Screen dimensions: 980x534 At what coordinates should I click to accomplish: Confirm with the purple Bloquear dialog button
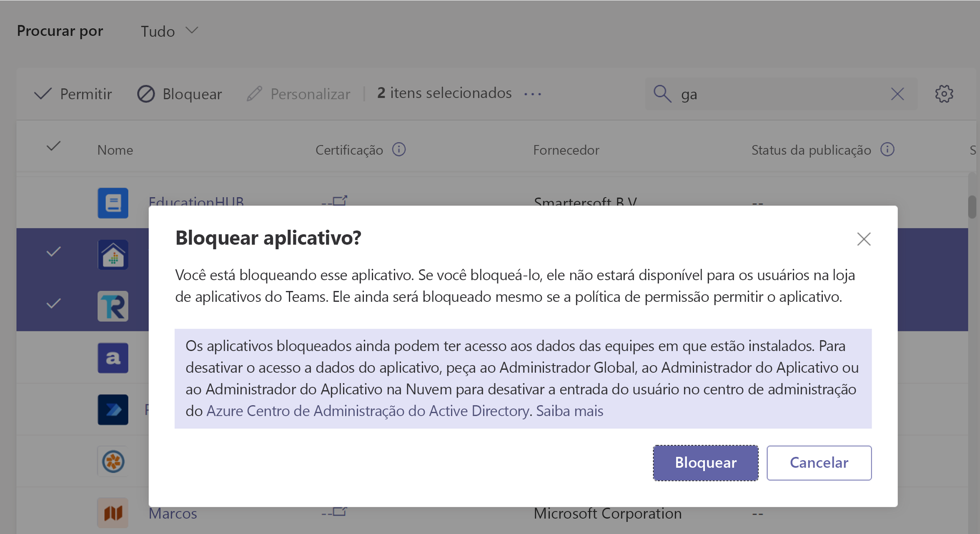click(705, 463)
